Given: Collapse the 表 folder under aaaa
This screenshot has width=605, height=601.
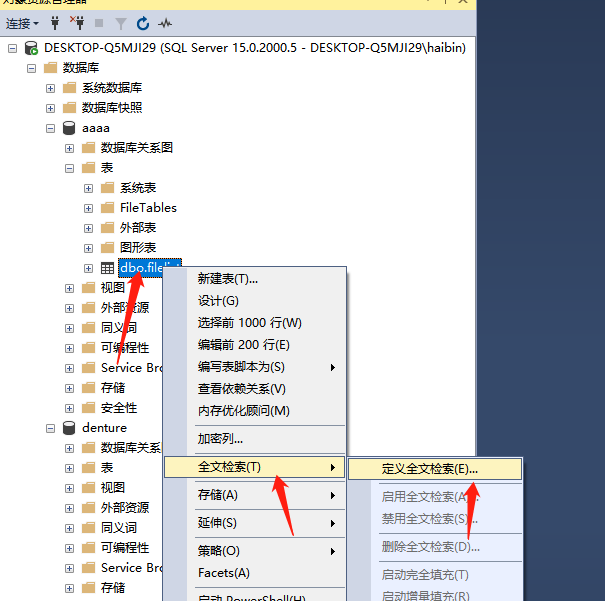Looking at the screenshot, I should (x=69, y=168).
